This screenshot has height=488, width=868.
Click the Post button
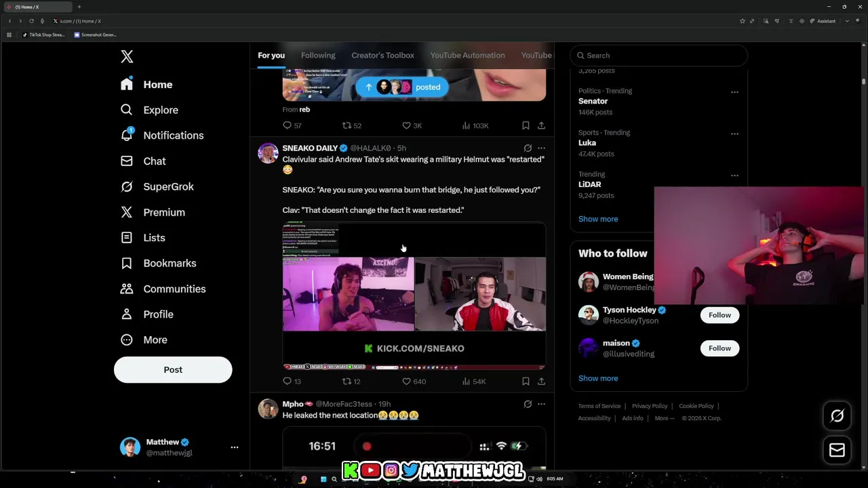[x=173, y=369]
